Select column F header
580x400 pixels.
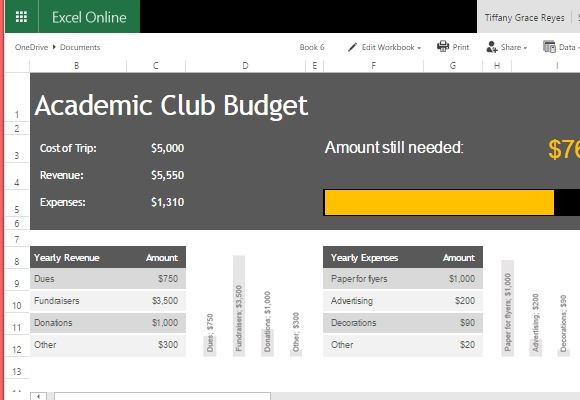374,66
